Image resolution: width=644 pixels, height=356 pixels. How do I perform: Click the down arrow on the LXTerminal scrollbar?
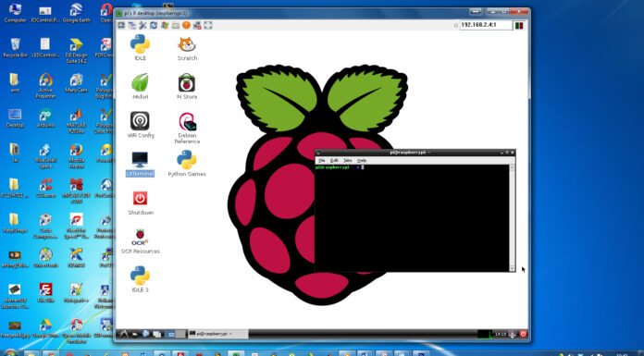513,268
